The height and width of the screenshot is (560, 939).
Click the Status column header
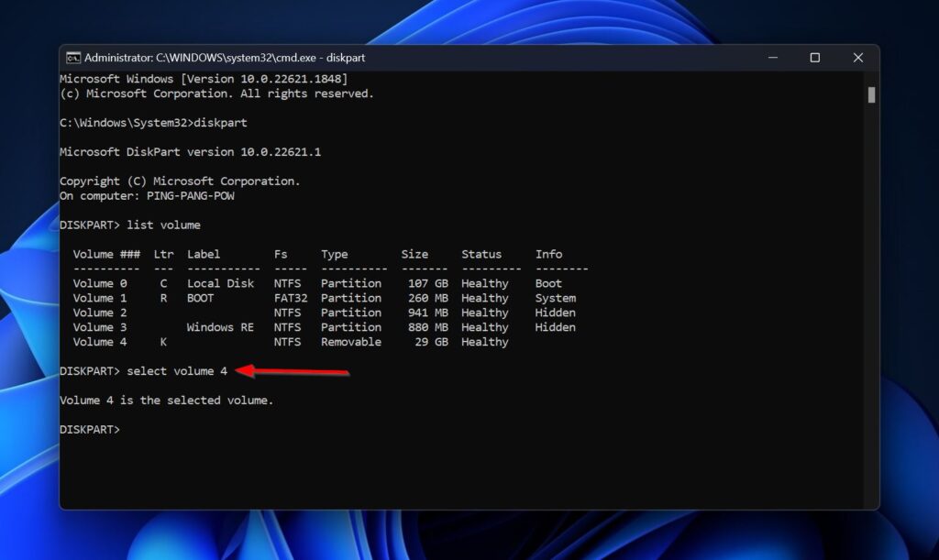point(481,254)
